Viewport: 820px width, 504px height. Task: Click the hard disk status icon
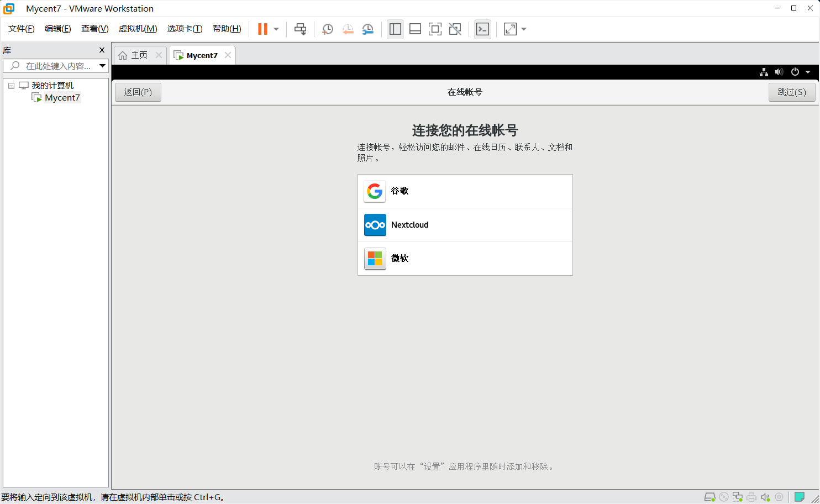tap(710, 497)
